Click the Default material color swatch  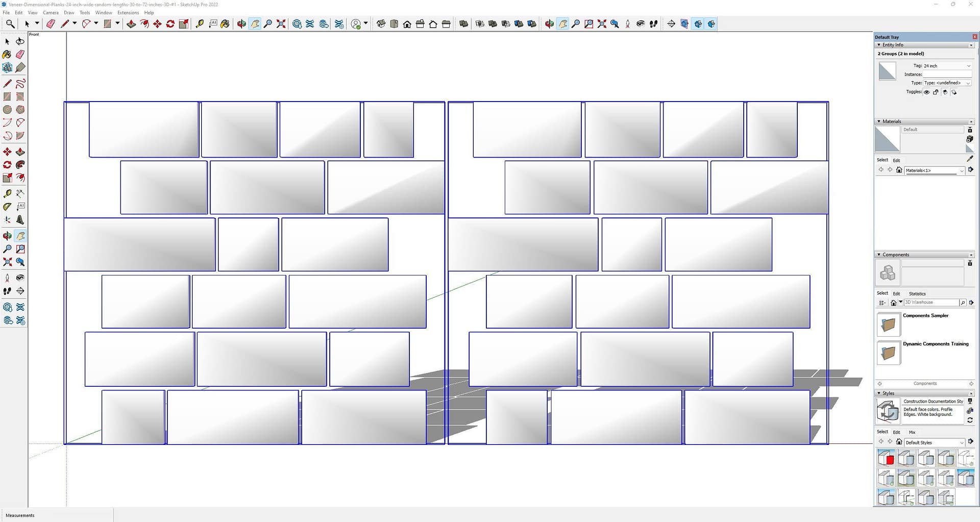pos(887,139)
